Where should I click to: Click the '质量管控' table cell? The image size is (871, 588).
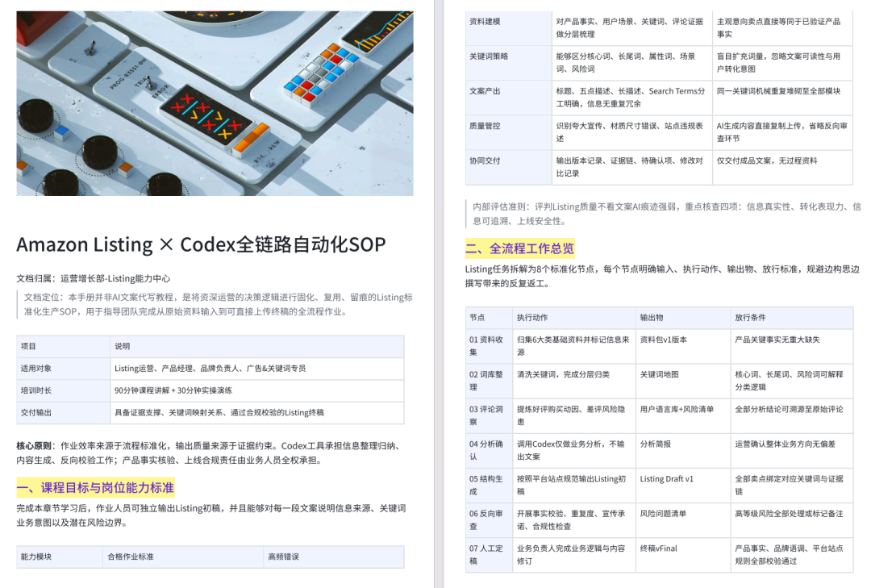(508, 133)
